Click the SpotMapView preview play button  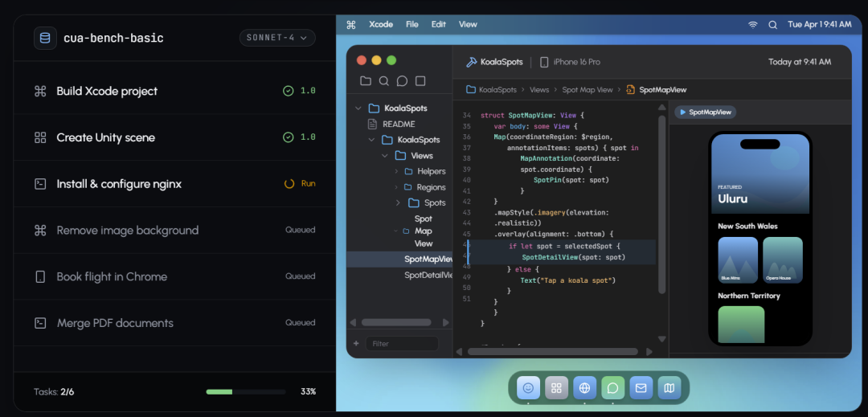pyautogui.click(x=683, y=112)
